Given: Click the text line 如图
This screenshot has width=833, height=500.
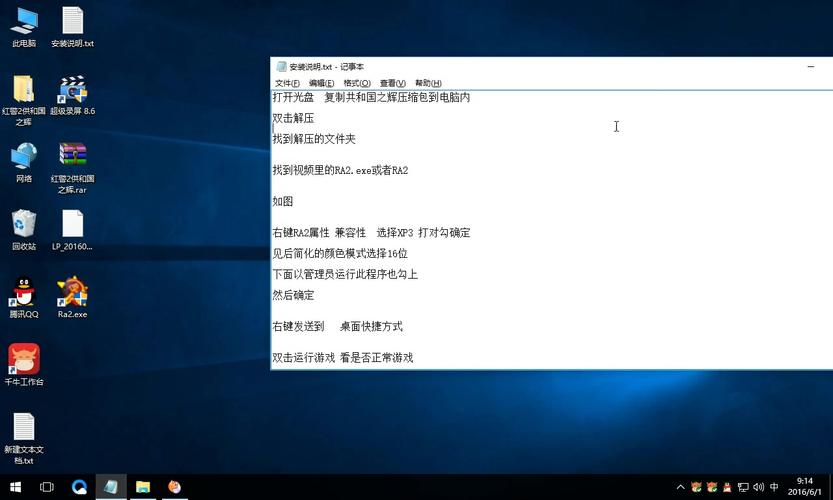Looking at the screenshot, I should pos(283,201).
